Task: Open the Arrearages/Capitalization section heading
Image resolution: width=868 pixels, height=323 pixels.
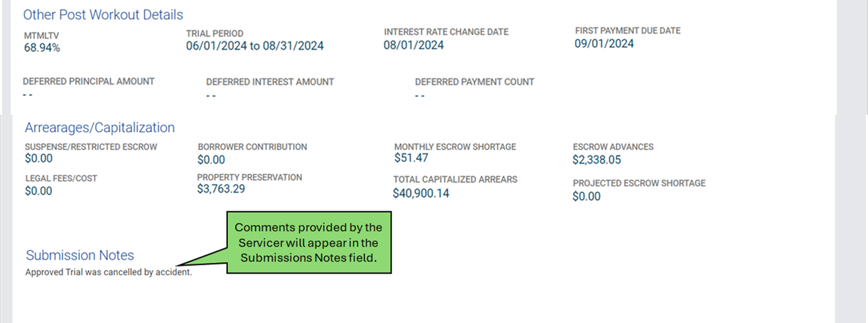Action: click(99, 128)
